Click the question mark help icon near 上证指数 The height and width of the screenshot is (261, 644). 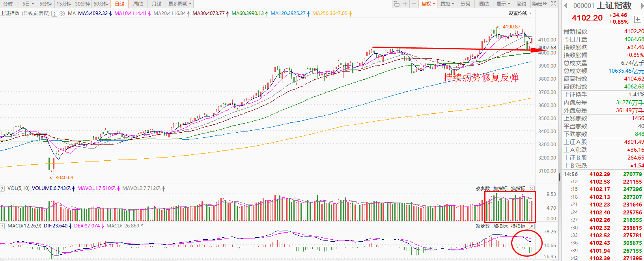point(54,13)
